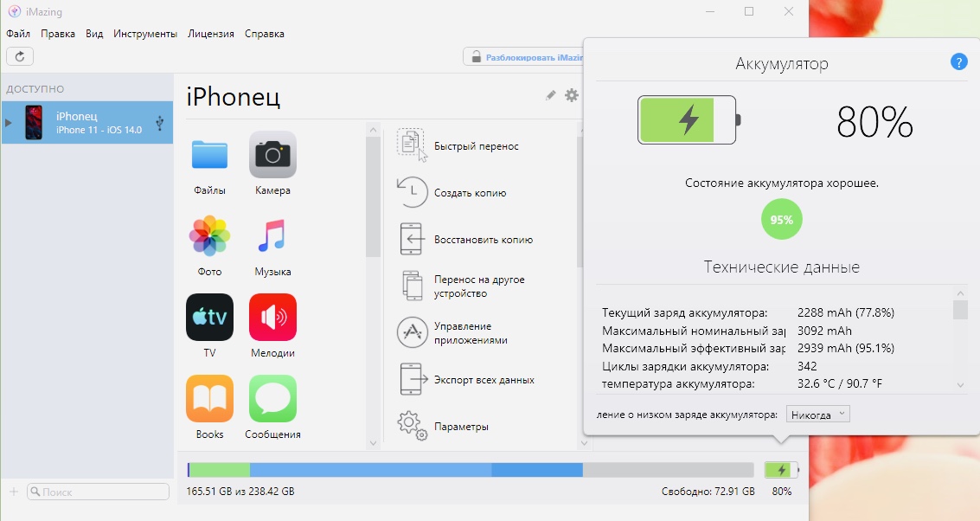Click the darker blue storage bar segment
980x521 pixels.
pos(537,470)
